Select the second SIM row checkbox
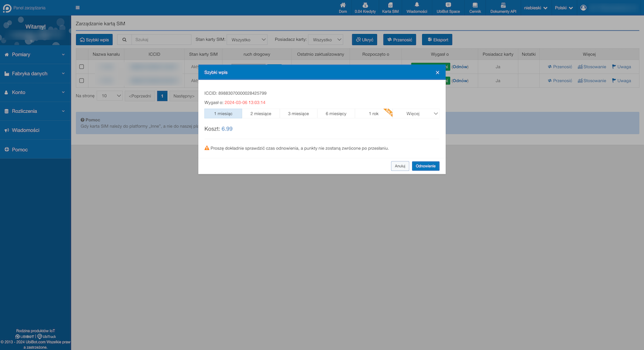The width and height of the screenshot is (644, 350). [81, 81]
